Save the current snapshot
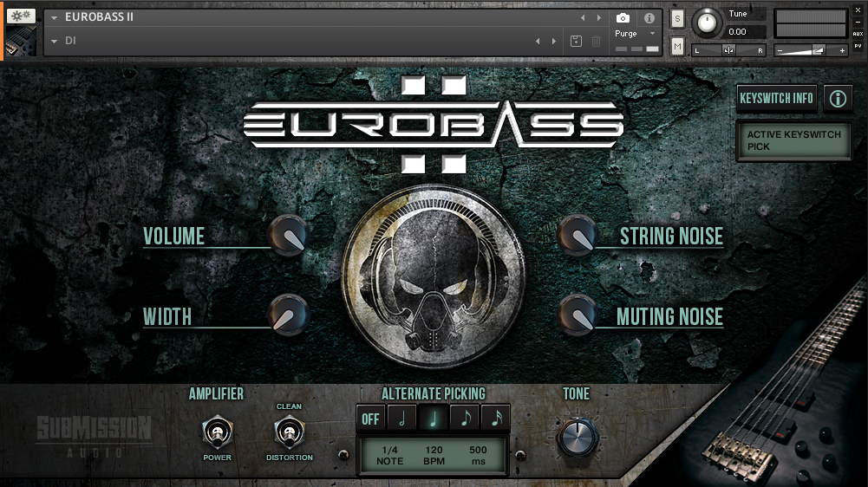 coord(577,41)
